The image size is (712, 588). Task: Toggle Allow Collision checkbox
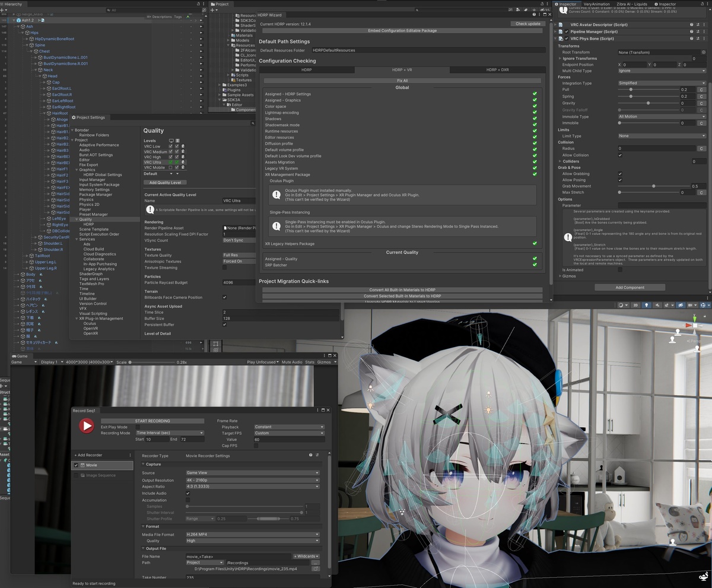620,155
